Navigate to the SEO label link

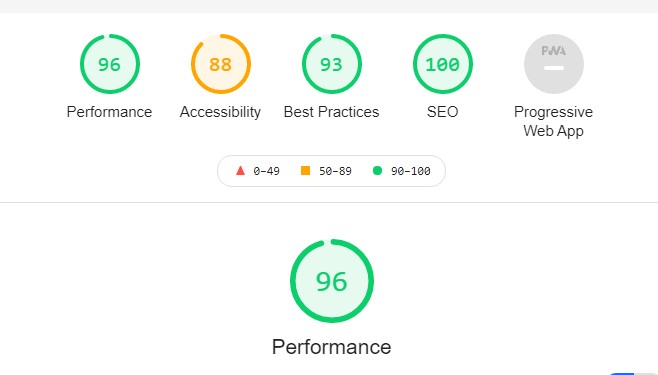click(x=442, y=112)
